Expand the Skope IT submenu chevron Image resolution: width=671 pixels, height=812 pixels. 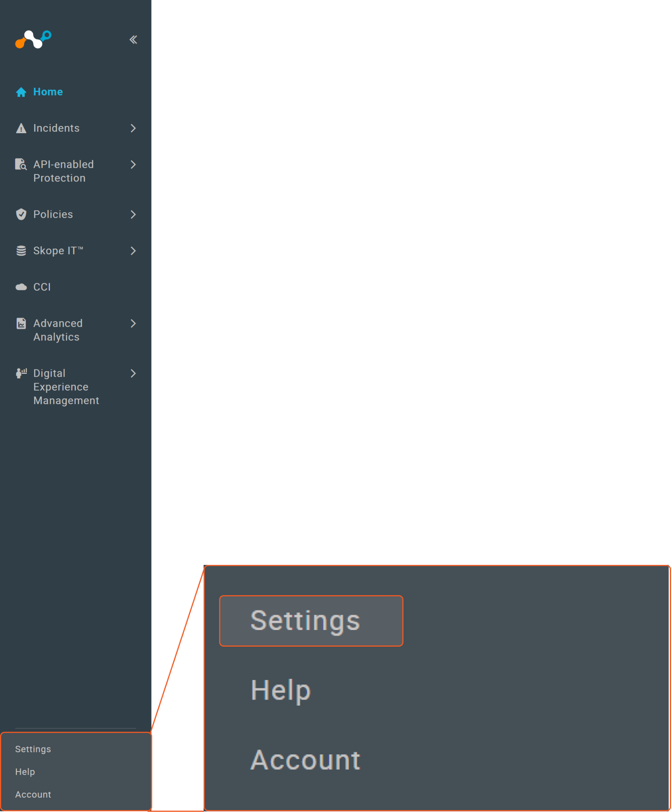click(x=133, y=251)
